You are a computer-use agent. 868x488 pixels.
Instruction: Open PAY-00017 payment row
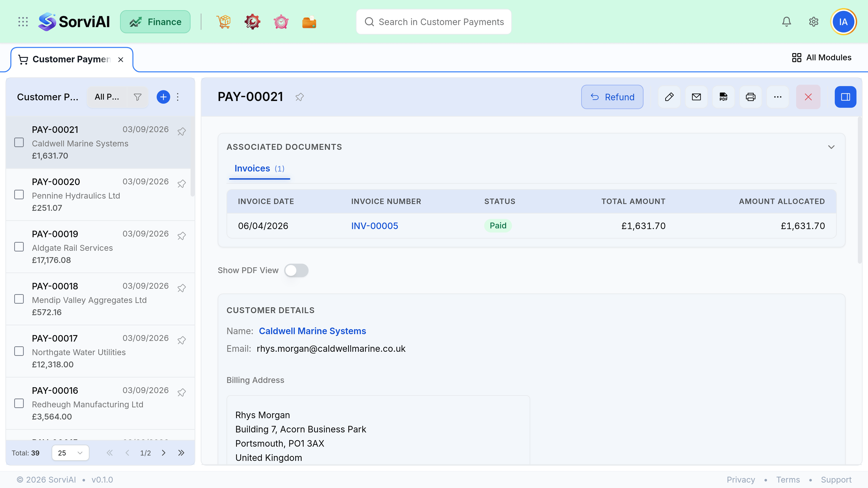(100, 351)
